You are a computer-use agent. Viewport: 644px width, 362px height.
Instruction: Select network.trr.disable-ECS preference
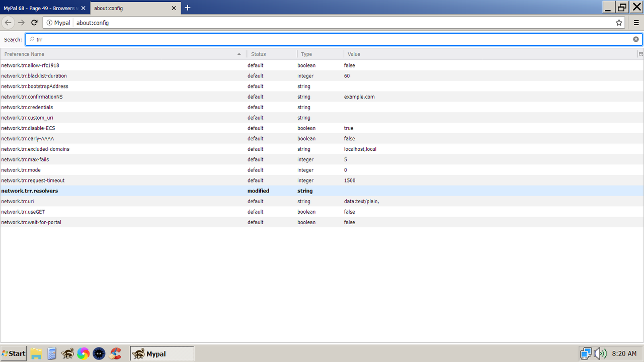pos(322,128)
